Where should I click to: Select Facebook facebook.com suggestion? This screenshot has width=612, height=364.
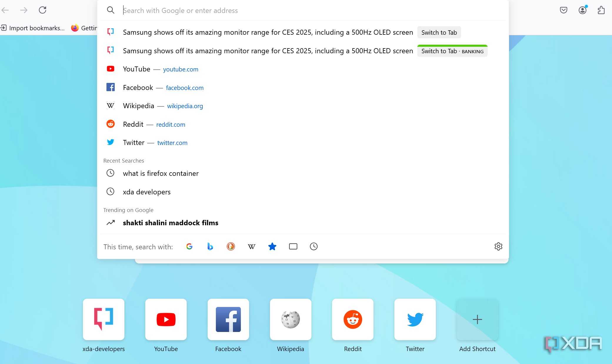[x=303, y=88]
